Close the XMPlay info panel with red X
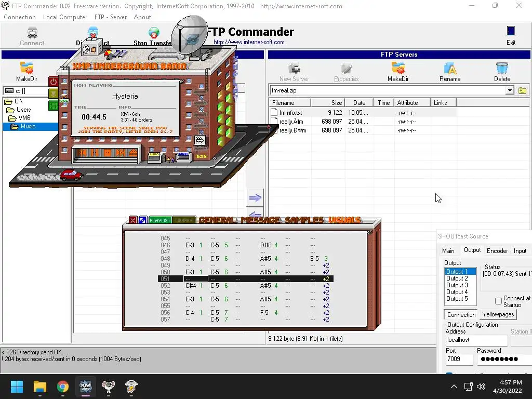This screenshot has height=399, width=532. 132,220
